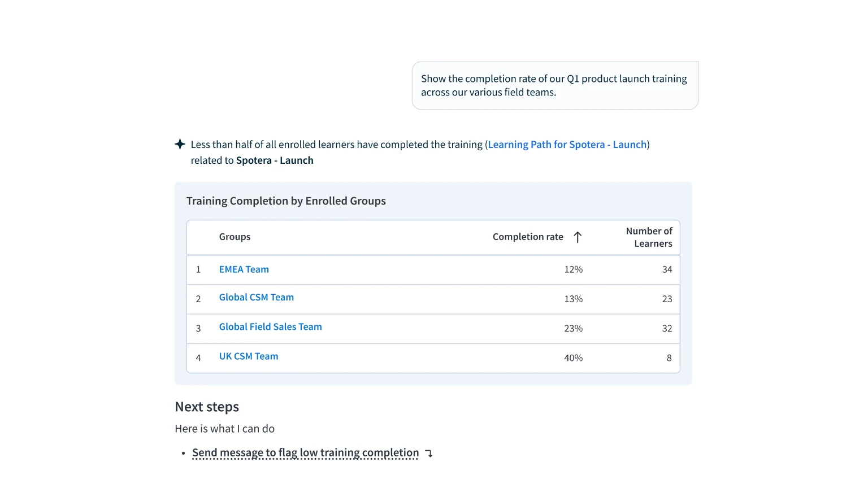Sort by the Completion rate column header
The image size is (868, 488).
(528, 237)
